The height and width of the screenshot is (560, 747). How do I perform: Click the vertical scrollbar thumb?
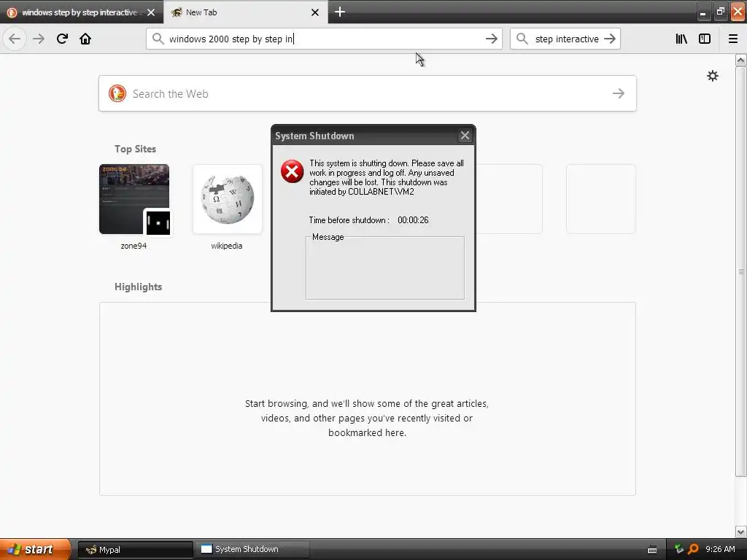click(x=741, y=271)
